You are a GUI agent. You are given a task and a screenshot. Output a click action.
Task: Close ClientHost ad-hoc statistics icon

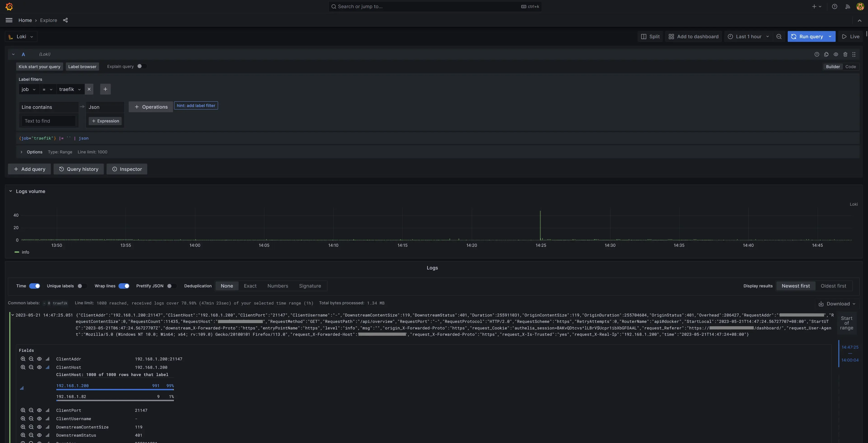[x=47, y=367]
